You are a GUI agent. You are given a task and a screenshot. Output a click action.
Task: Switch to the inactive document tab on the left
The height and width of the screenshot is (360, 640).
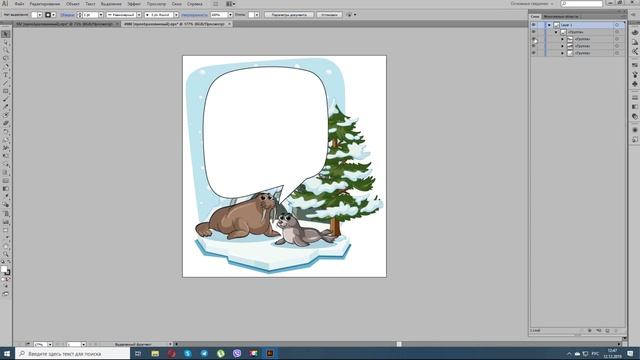(64, 24)
